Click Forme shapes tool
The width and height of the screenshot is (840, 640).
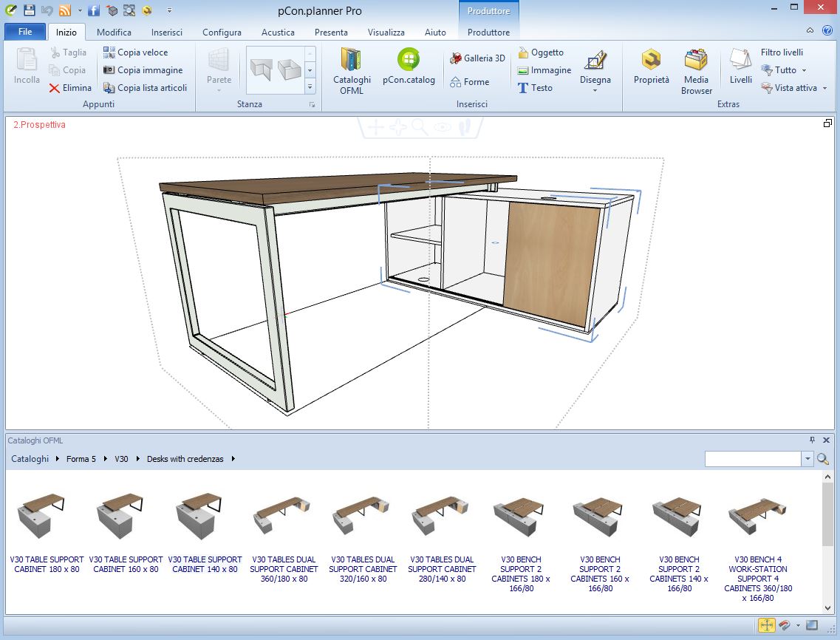click(x=470, y=82)
